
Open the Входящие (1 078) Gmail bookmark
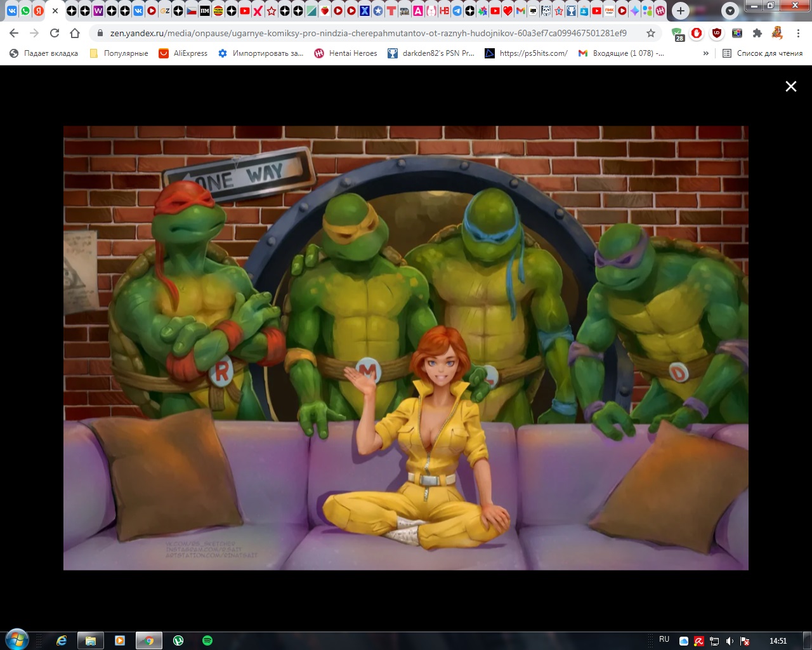point(621,53)
